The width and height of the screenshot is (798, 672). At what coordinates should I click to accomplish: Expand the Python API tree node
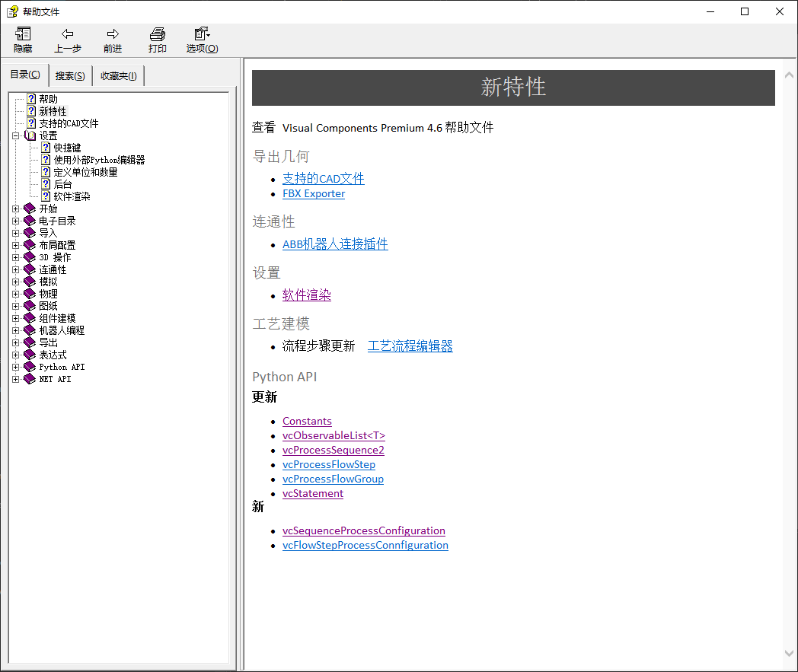16,367
